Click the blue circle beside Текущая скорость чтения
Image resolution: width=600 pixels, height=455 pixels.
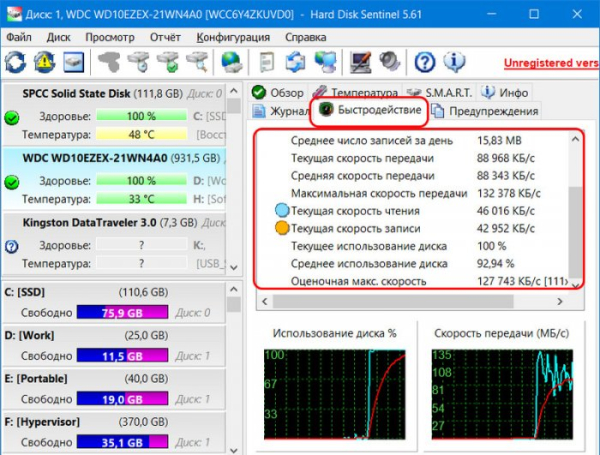pos(281,211)
